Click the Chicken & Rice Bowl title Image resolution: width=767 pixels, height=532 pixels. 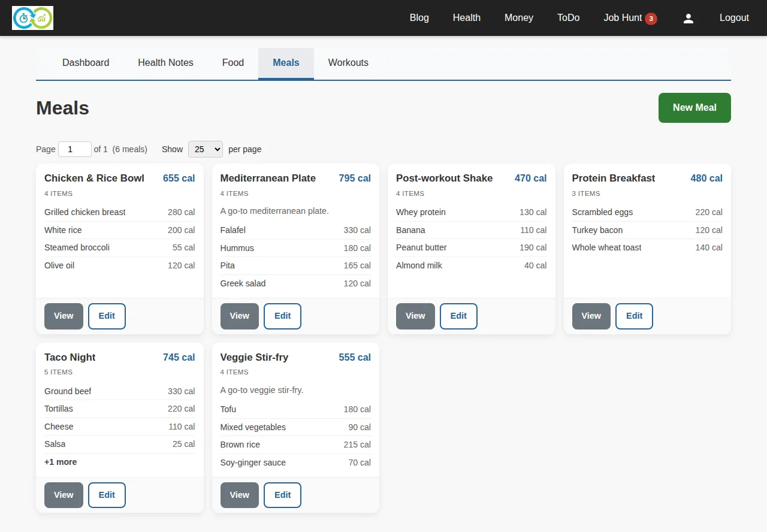[94, 178]
